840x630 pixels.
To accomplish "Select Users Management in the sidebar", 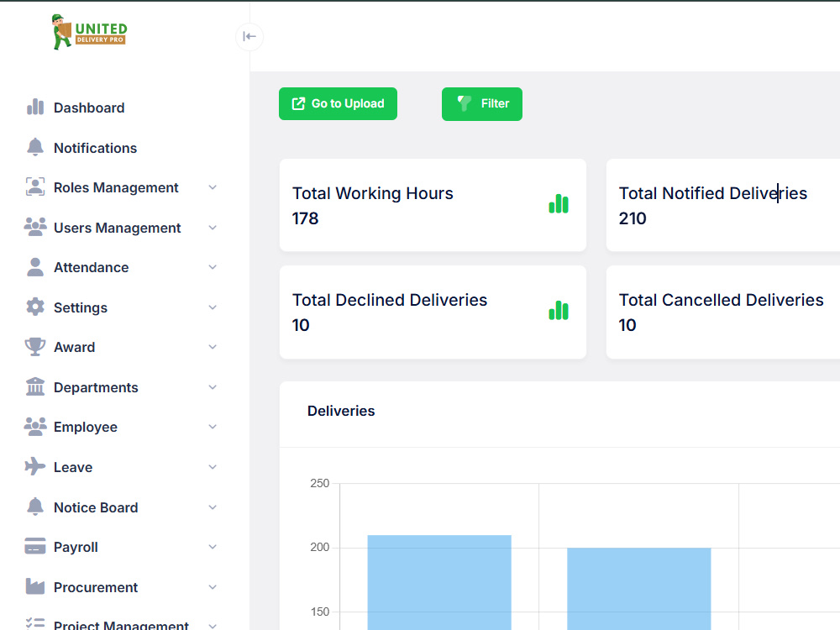I will 118,228.
